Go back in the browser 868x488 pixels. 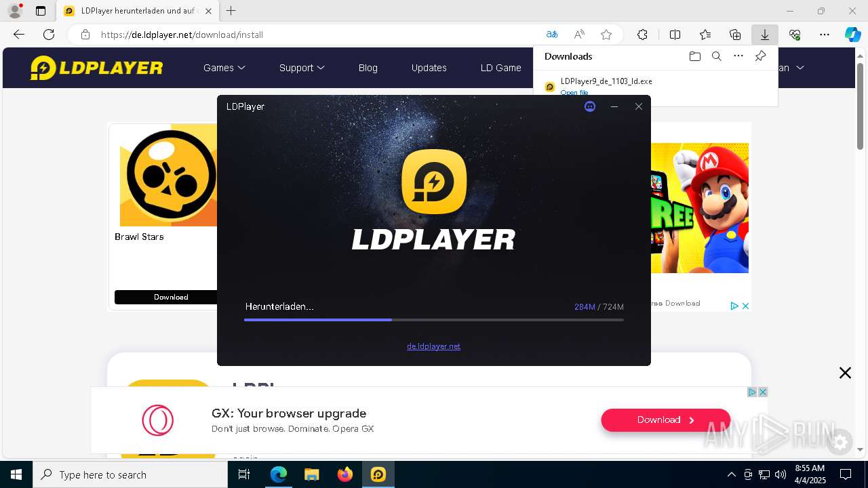[x=19, y=35]
